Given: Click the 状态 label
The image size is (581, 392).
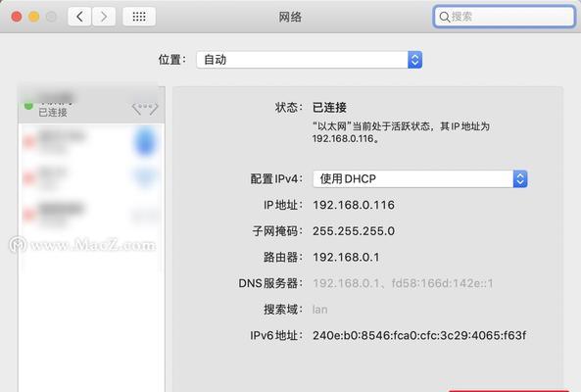Looking at the screenshot, I should tap(289, 108).
